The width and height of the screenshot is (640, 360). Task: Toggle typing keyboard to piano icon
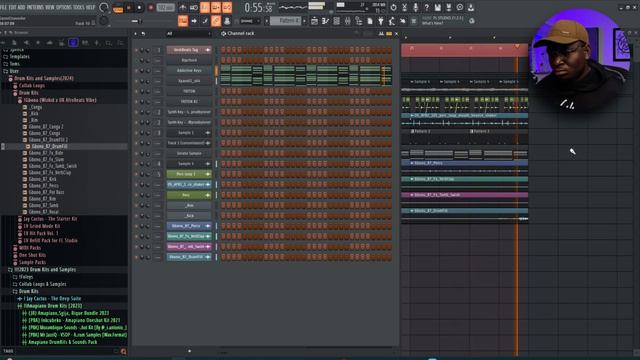pos(183,21)
